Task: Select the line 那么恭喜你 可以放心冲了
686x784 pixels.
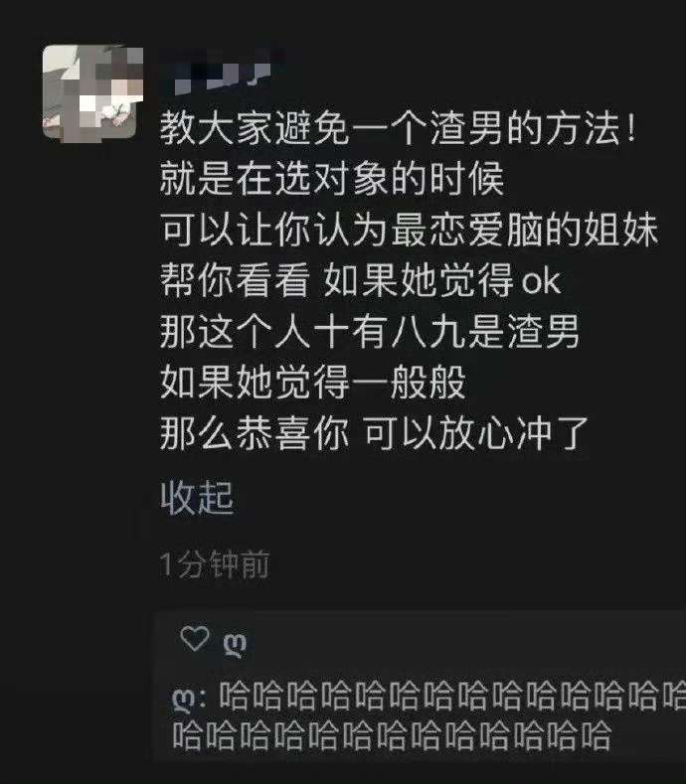Action: 374,433
